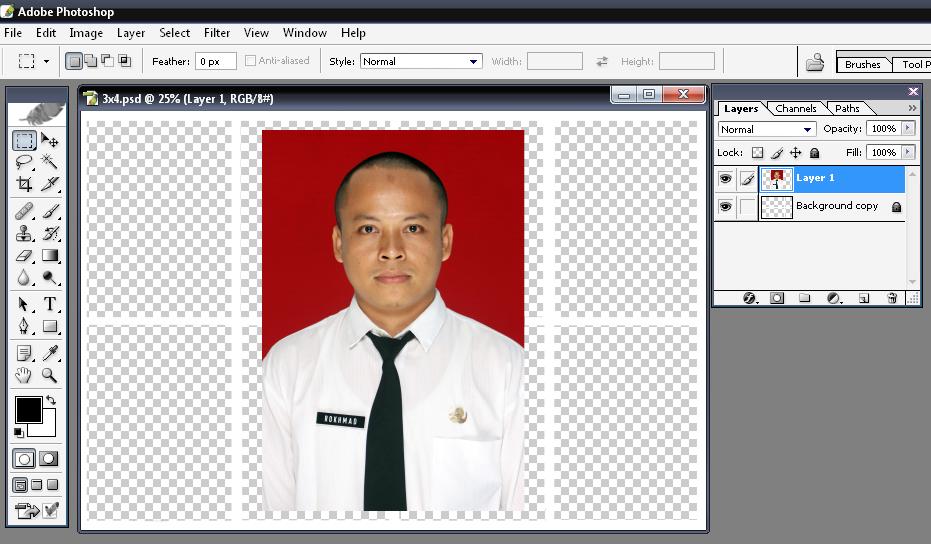Create new fill or adjustment layer
Screen dimensions: 931x544
coord(834,298)
